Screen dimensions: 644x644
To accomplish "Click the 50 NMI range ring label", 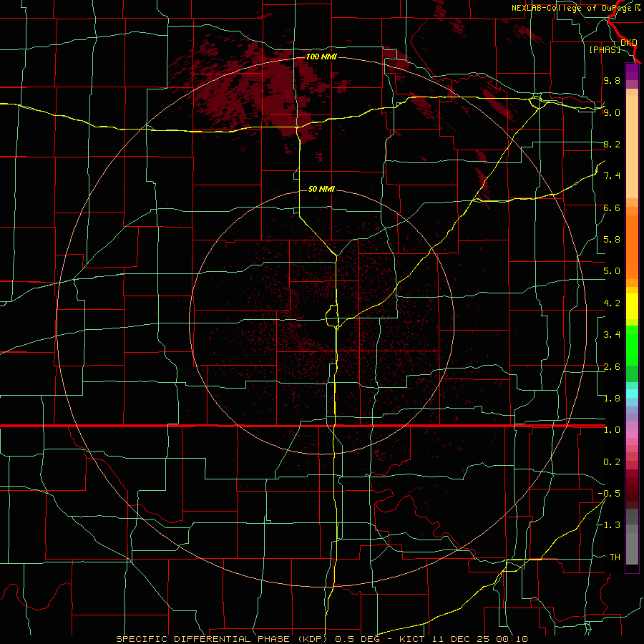I will (321, 189).
